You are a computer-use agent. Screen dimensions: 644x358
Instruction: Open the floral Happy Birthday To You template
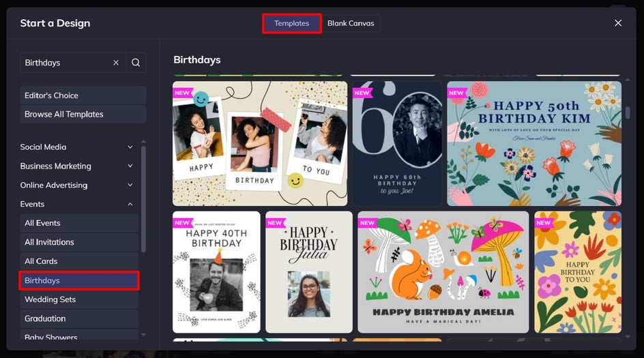tap(578, 272)
